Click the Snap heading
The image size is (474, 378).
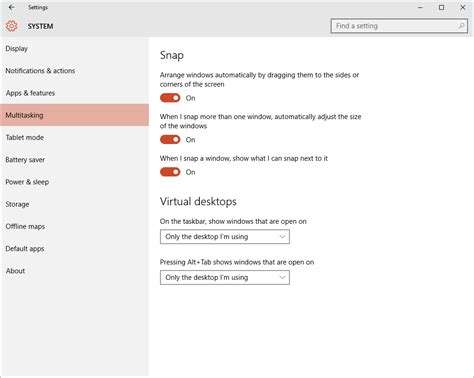pyautogui.click(x=172, y=55)
